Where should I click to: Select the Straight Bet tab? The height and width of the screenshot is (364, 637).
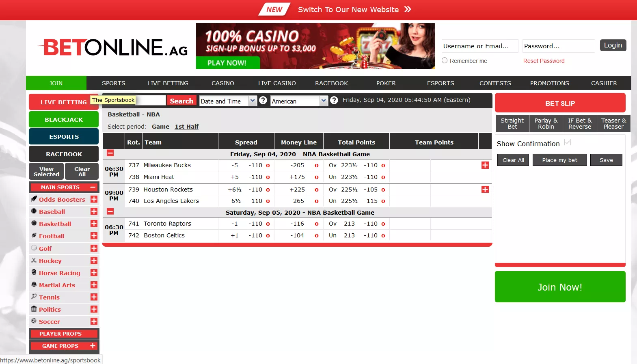click(x=512, y=123)
